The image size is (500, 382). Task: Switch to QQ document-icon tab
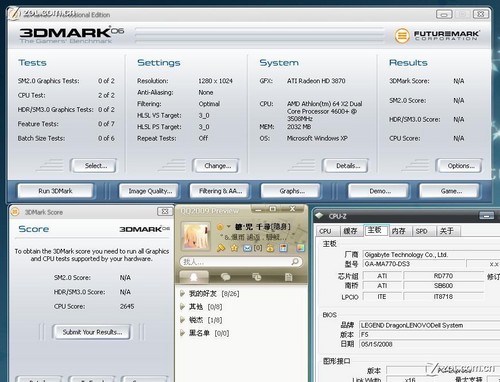289,277
